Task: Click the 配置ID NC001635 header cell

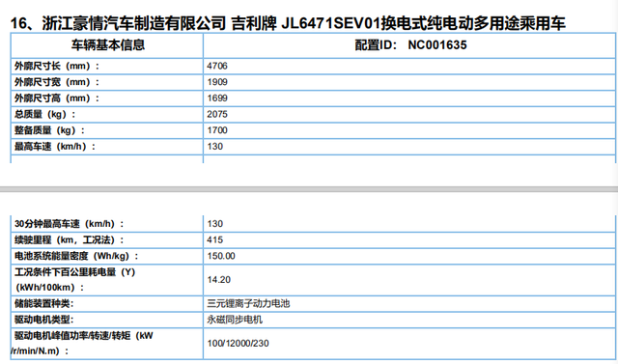Action: click(x=410, y=45)
